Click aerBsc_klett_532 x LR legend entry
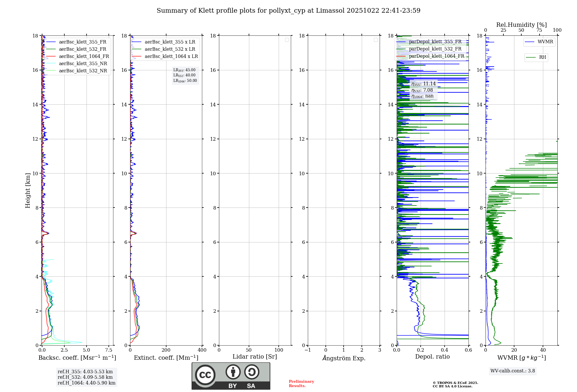The width and height of the screenshot is (577, 392). tap(170, 49)
